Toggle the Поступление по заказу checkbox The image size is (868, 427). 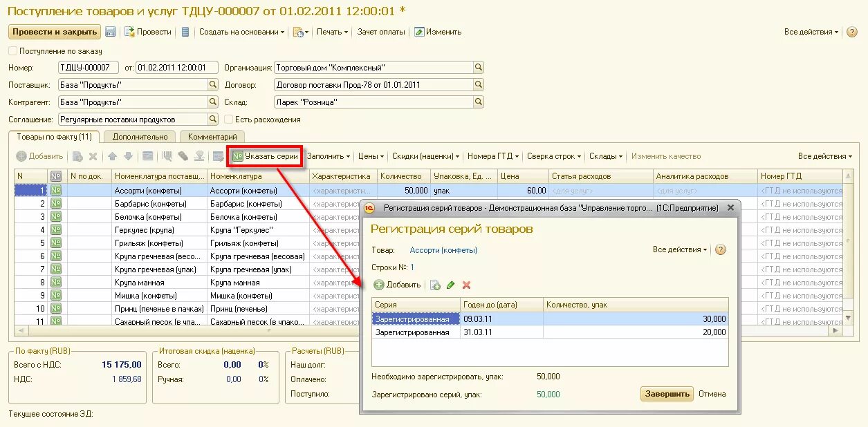click(x=12, y=51)
